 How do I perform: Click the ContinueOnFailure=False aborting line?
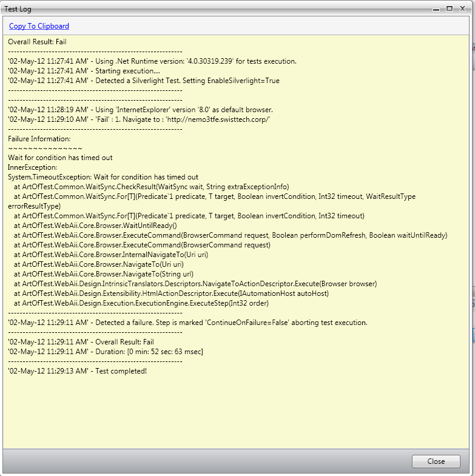point(187,323)
